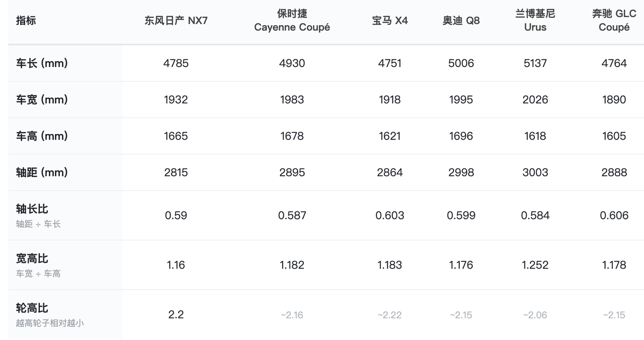Click the 轴距 (mm) row label
The image size is (644, 340).
pyautogui.click(x=42, y=172)
